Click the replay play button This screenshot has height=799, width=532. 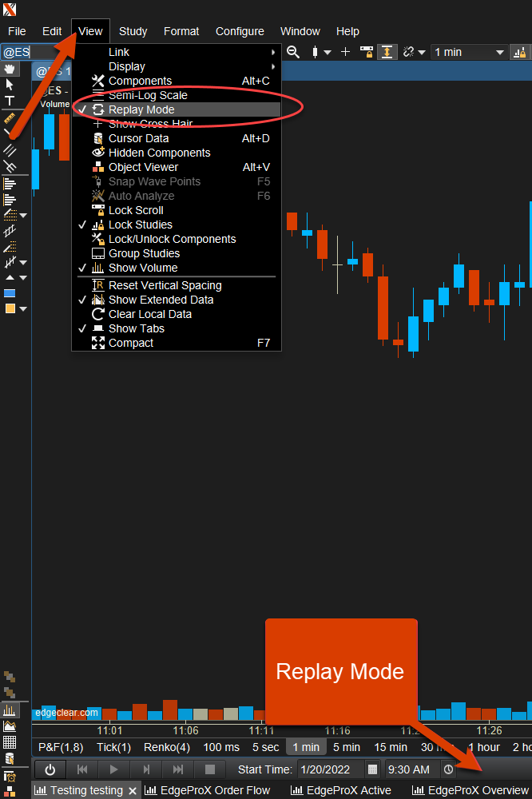(113, 769)
